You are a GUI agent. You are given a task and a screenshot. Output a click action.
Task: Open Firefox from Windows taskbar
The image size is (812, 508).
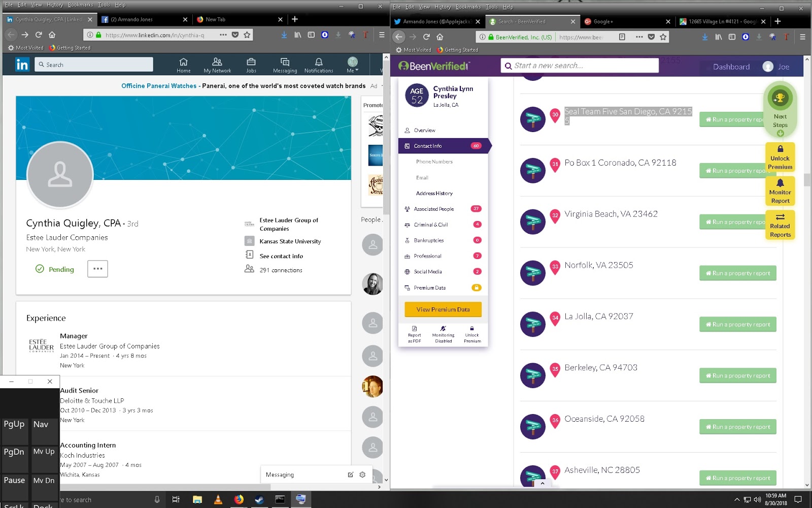239,499
